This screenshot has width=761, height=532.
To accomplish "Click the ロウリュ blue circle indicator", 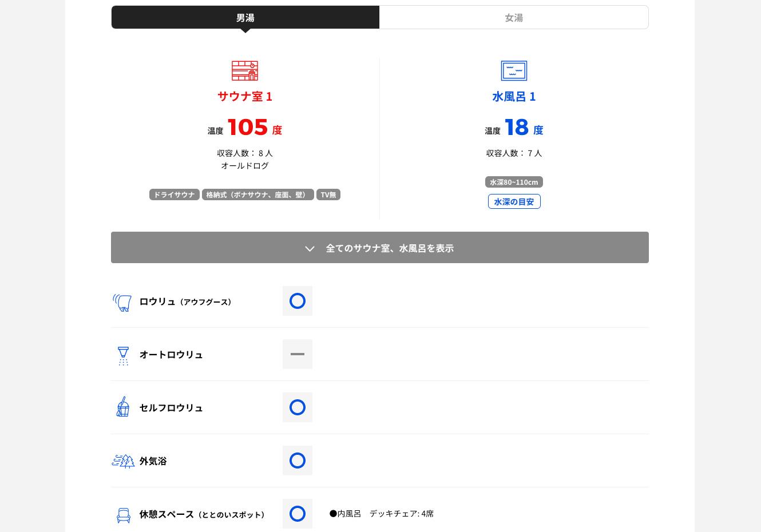I will [x=298, y=301].
